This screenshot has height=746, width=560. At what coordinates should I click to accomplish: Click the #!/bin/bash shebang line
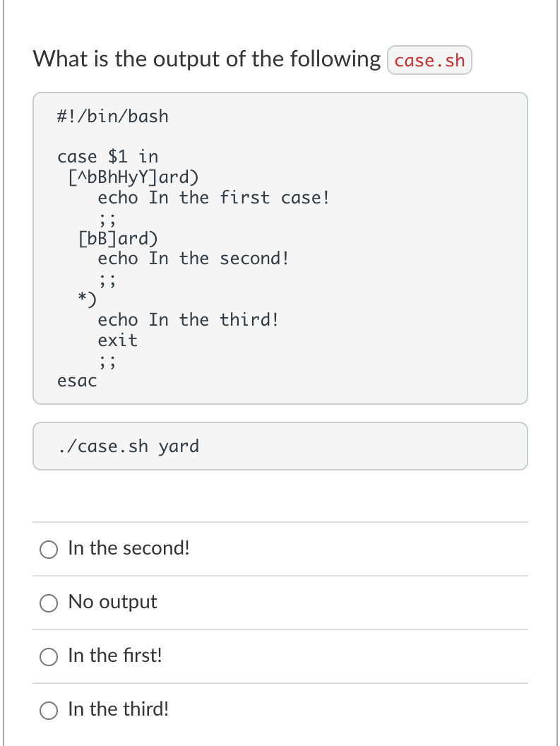(113, 116)
